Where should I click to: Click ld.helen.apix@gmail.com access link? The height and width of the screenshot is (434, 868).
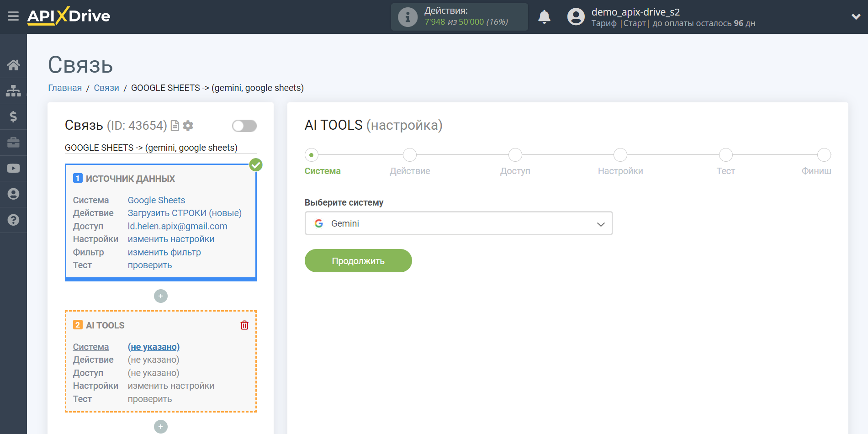click(177, 226)
